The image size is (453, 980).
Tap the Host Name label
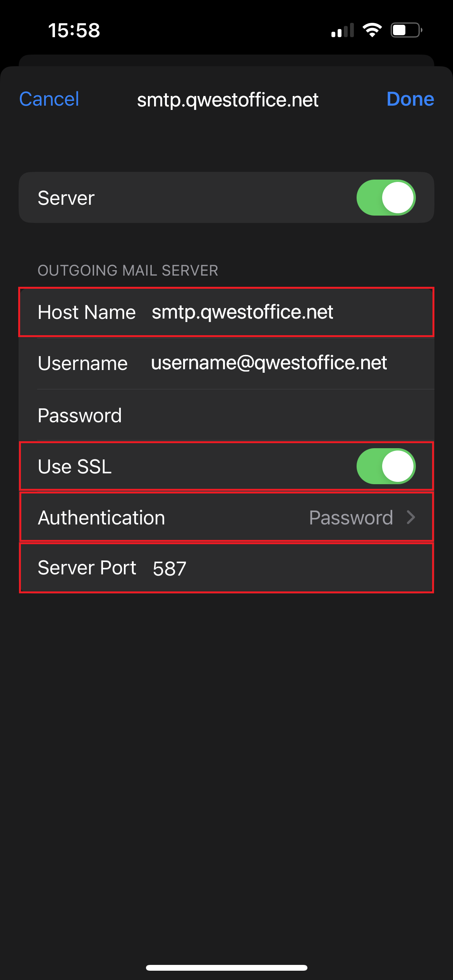coord(87,312)
